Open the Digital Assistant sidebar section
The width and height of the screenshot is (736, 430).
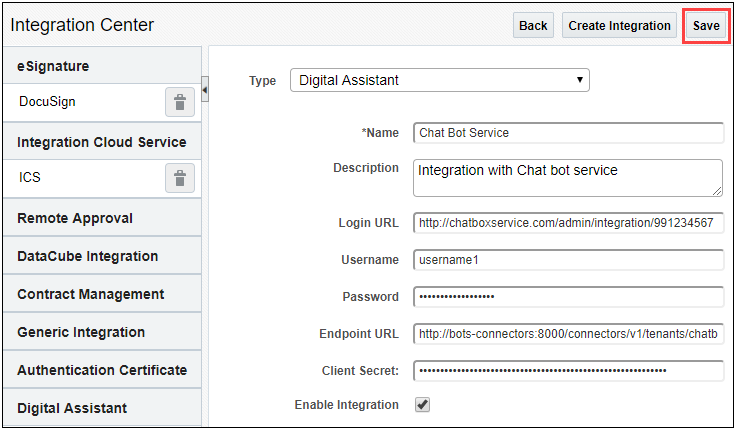(102, 407)
